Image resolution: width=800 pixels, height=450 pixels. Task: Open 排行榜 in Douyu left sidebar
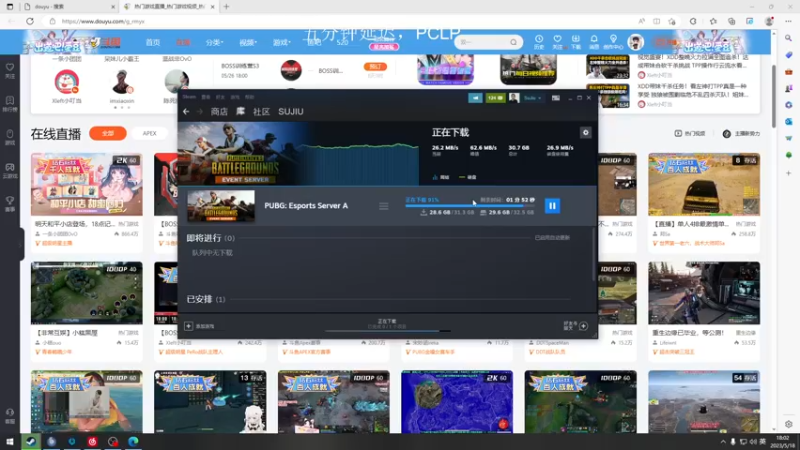(10, 104)
